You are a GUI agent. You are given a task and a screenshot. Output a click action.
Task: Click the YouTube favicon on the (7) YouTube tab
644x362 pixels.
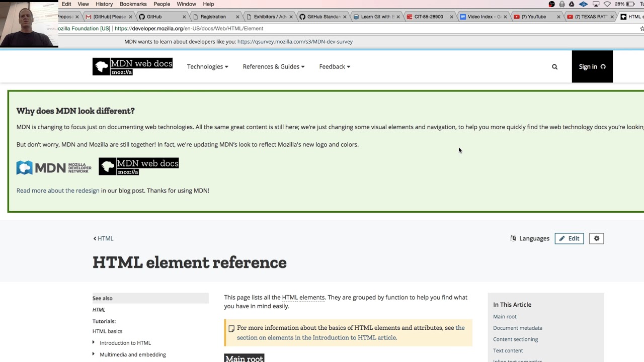(x=517, y=17)
